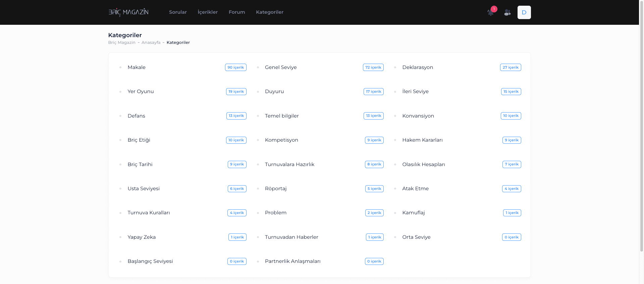
Task: Open the Yapay Zeka category
Action: pos(142,237)
